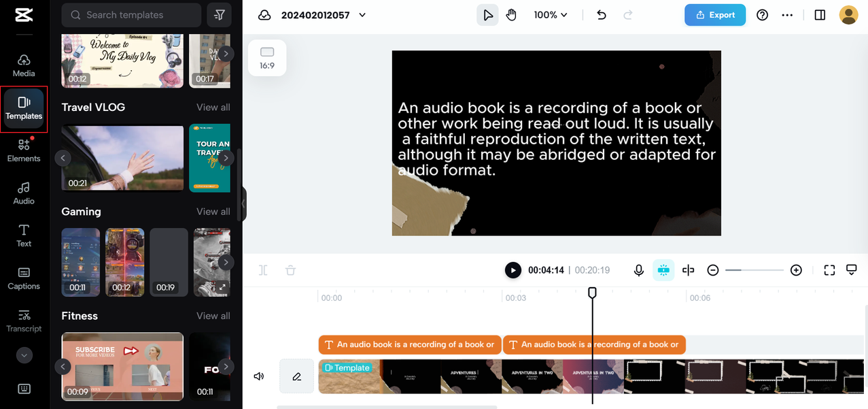Image resolution: width=868 pixels, height=409 pixels.
Task: Select the first audio book text clip
Action: click(410, 344)
